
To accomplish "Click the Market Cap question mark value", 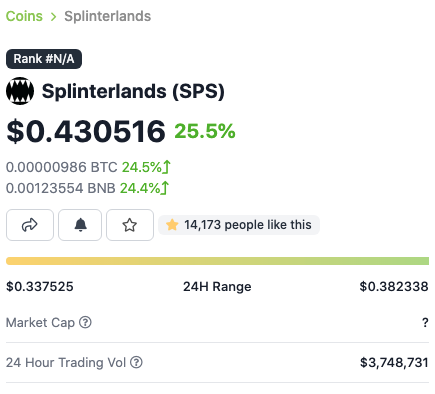I will pyautogui.click(x=425, y=323).
